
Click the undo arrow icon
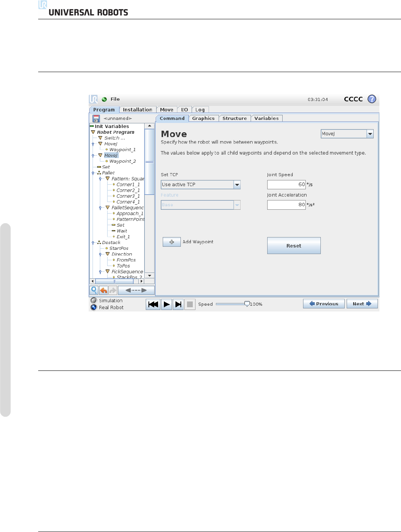(103, 290)
